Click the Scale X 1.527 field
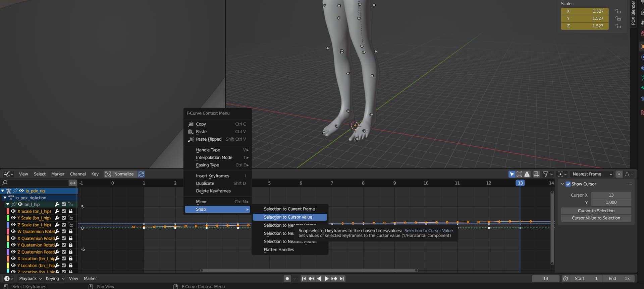The width and height of the screenshot is (644, 289). tap(585, 11)
